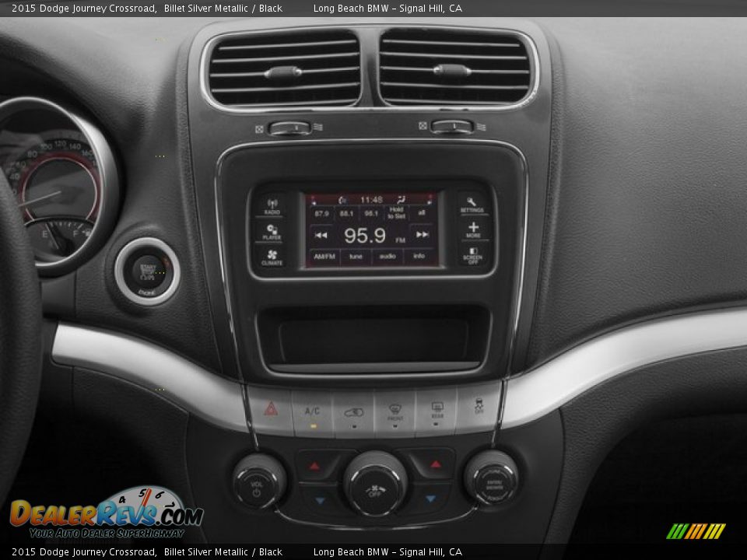Switch band using the AM/FM tab
747x560 pixels.
[x=324, y=257]
